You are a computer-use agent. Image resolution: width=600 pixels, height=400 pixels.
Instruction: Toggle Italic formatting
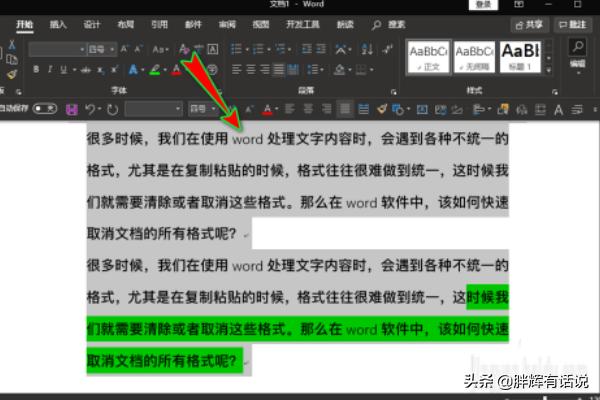coord(50,70)
